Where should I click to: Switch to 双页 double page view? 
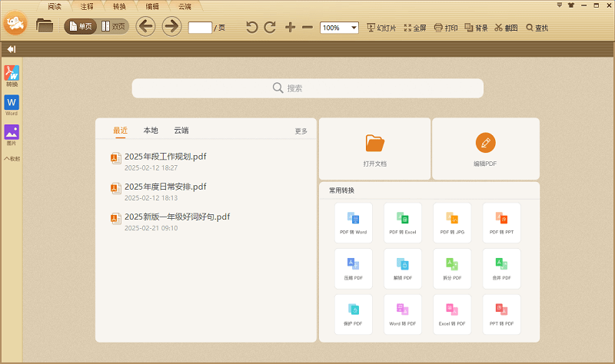coord(115,27)
